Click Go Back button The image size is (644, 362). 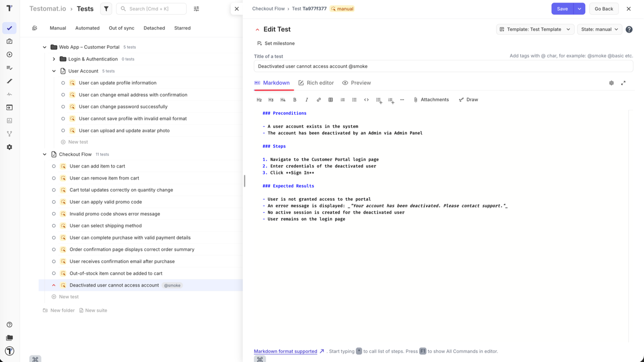coord(604,9)
